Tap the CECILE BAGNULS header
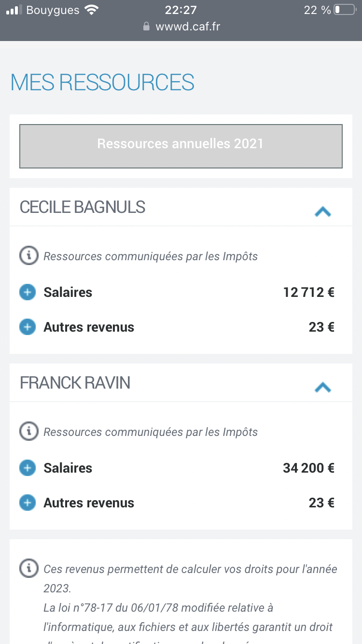This screenshot has width=362, height=644. point(83,207)
